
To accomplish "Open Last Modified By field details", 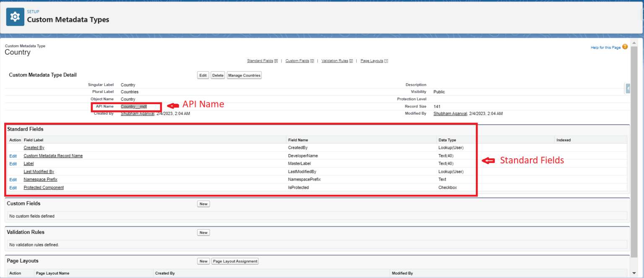I will 39,171.
